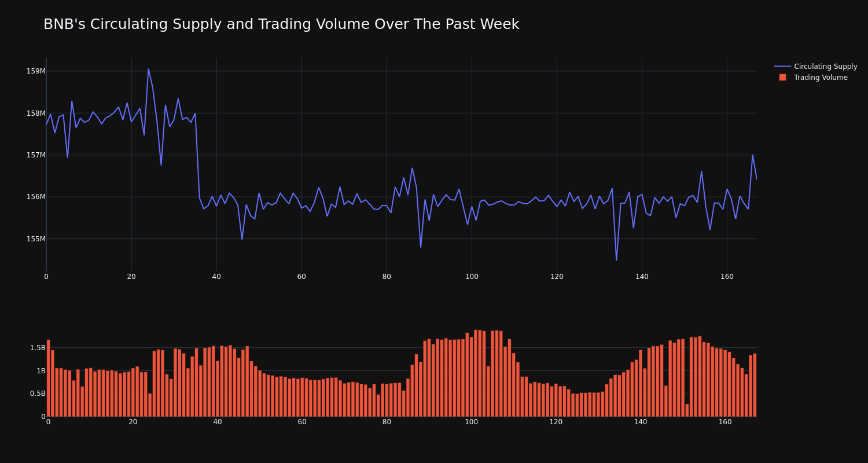The height and width of the screenshot is (463, 868).
Task: Click the shortest volume bar near 150
Action: (x=687, y=410)
